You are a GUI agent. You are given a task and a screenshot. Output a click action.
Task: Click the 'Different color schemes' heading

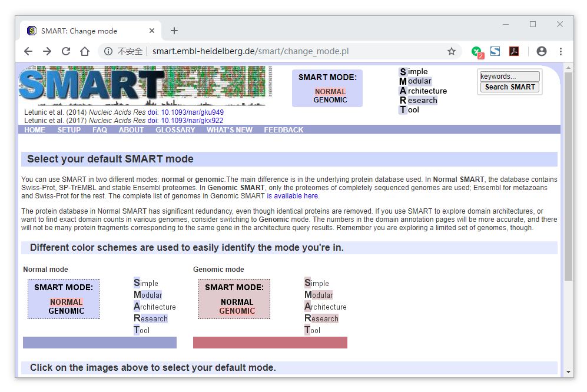click(187, 247)
